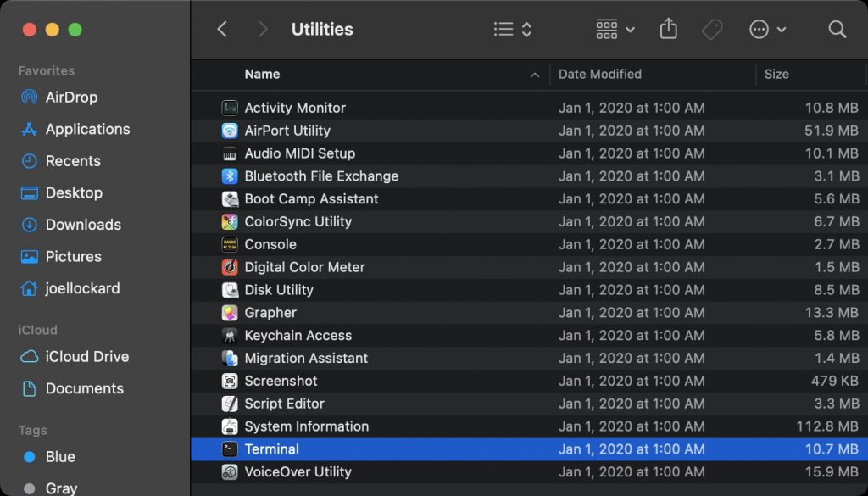Screen dimensions: 868x496
Task: Open the item grouping dropdown in the toolbar
Action: point(613,28)
